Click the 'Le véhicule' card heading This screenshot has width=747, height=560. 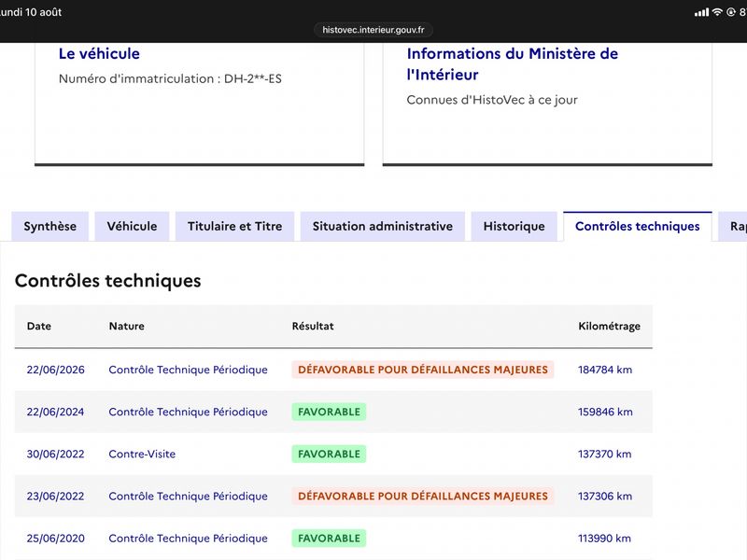[x=99, y=54]
